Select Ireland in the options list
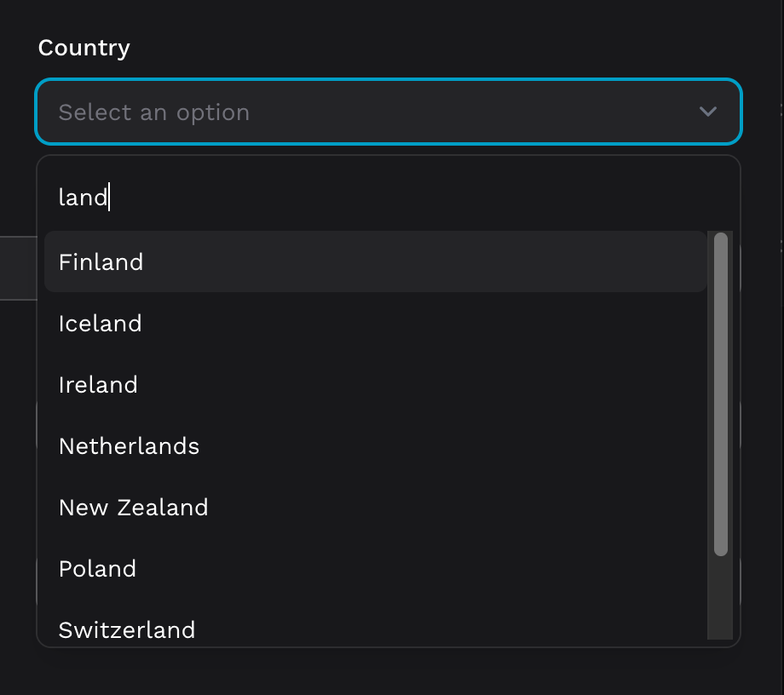 click(x=97, y=384)
